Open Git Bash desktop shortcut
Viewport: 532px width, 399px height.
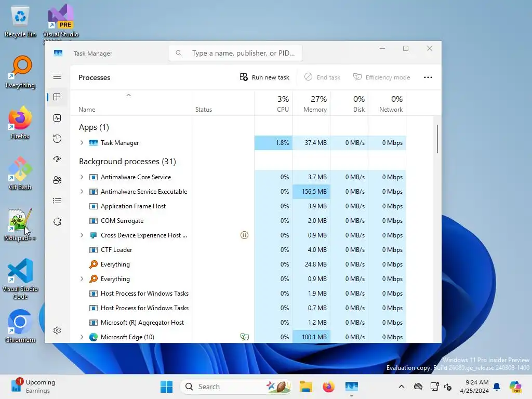[20, 174]
